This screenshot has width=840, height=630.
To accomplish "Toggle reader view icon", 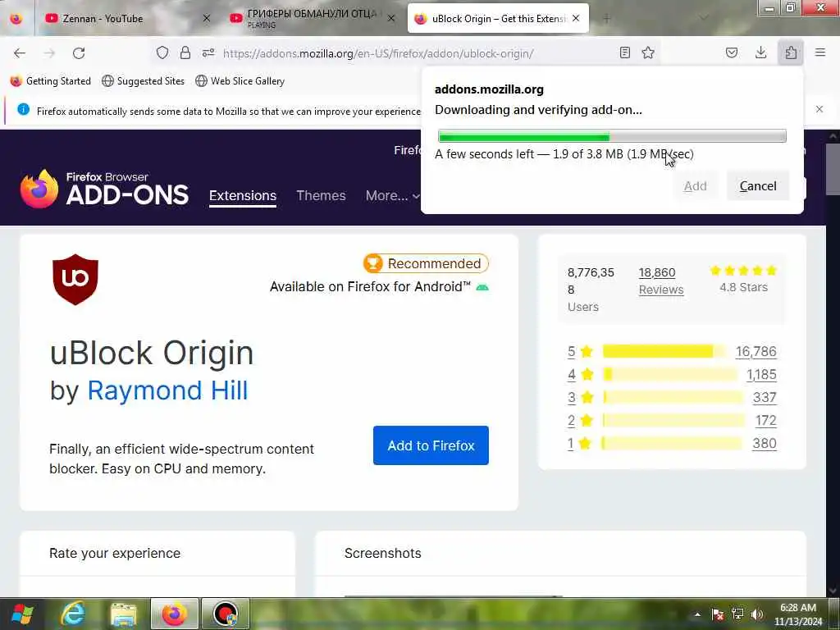I will click(x=624, y=52).
